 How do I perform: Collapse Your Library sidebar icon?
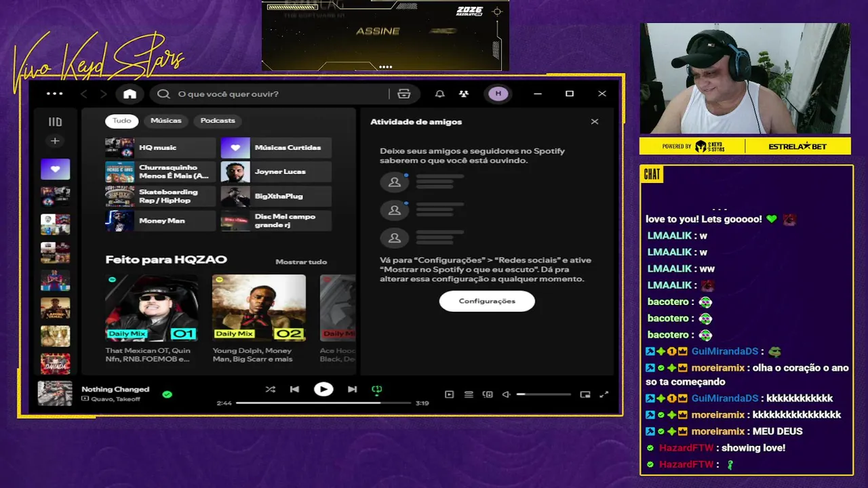click(x=55, y=122)
